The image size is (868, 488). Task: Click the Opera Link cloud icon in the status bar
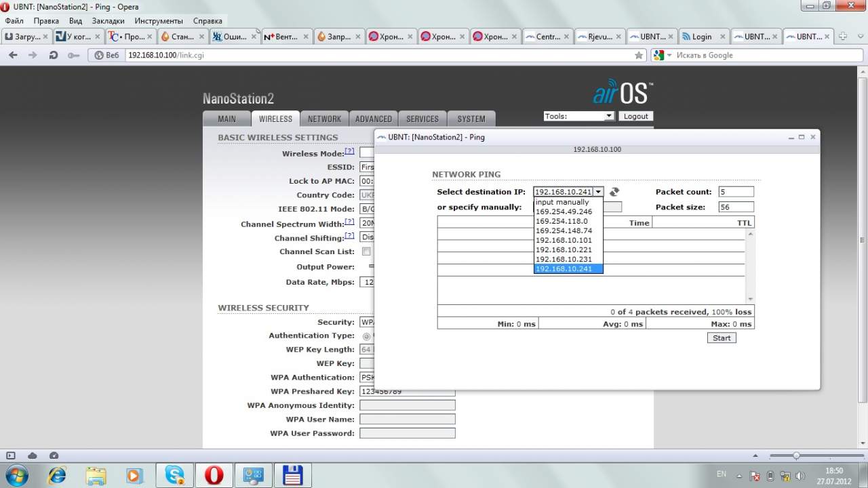tap(32, 455)
